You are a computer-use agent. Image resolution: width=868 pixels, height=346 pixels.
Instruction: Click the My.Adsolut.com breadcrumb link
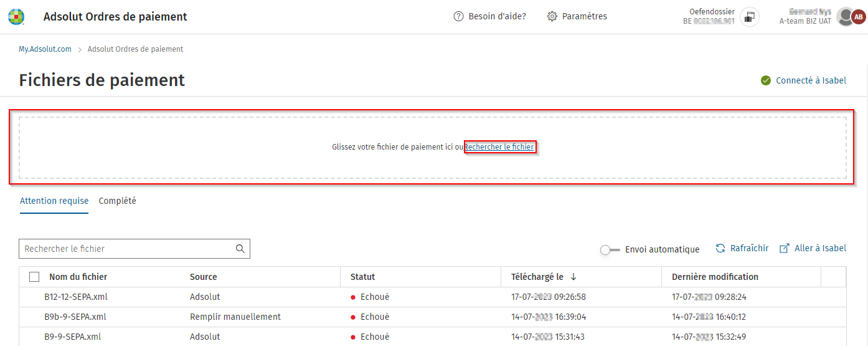45,49
